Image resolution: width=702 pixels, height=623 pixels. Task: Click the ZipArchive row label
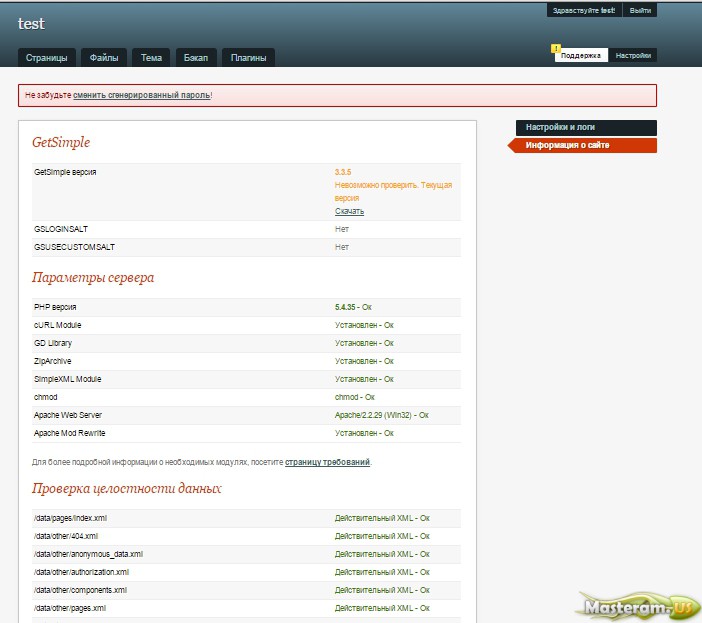(x=52, y=361)
